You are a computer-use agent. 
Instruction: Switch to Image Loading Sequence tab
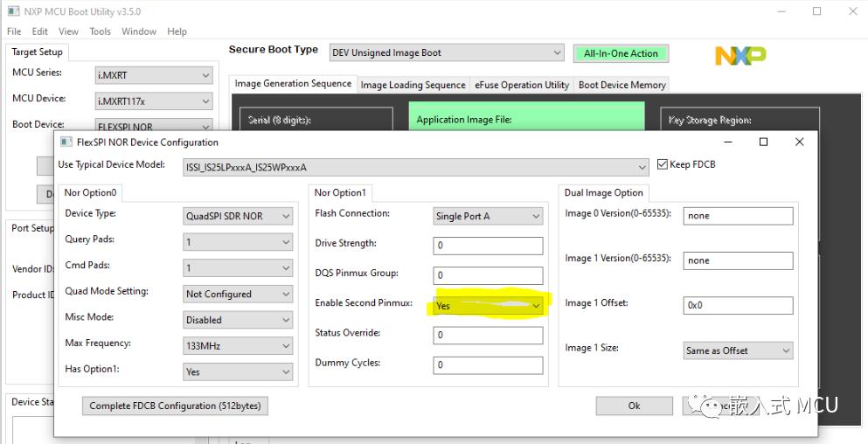[413, 85]
